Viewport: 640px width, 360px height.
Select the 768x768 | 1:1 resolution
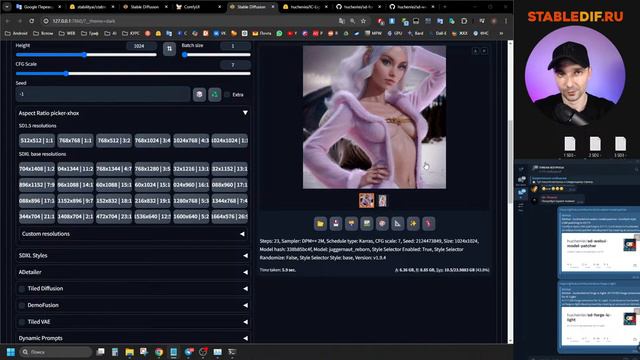click(x=76, y=140)
